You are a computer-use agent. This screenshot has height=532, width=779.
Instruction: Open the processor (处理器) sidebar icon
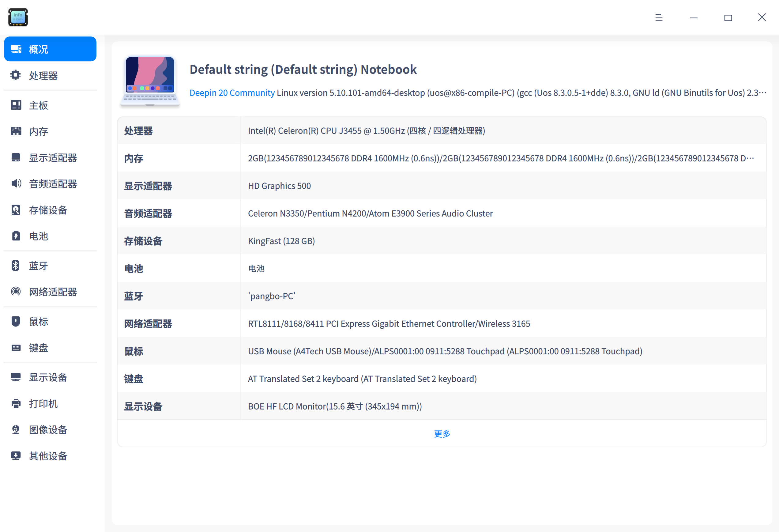tap(15, 75)
